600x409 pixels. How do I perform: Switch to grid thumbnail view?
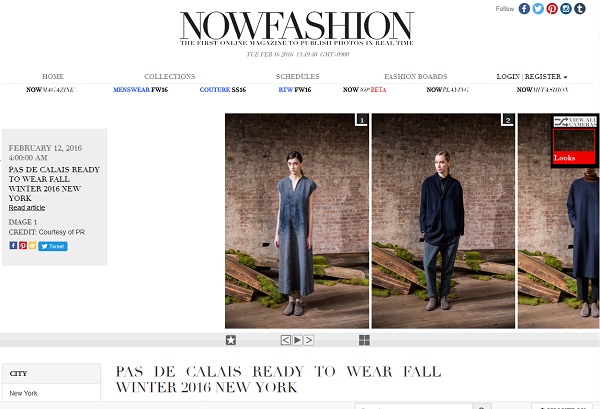click(364, 340)
